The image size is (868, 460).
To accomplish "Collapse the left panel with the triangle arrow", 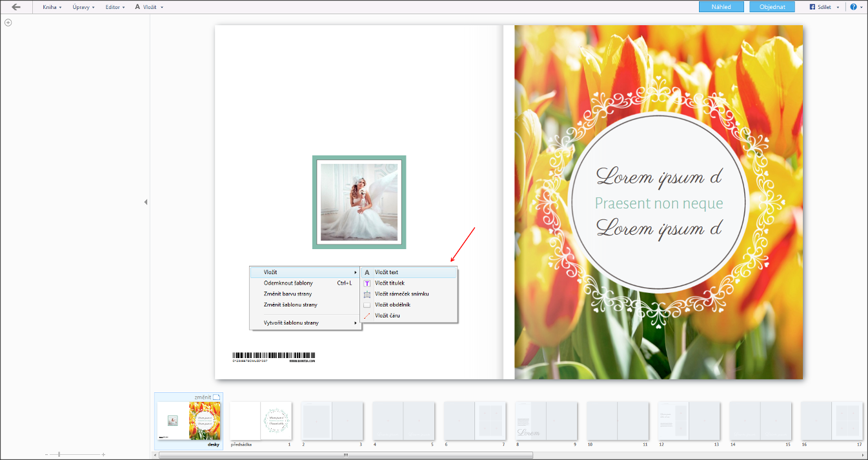I will tap(146, 202).
